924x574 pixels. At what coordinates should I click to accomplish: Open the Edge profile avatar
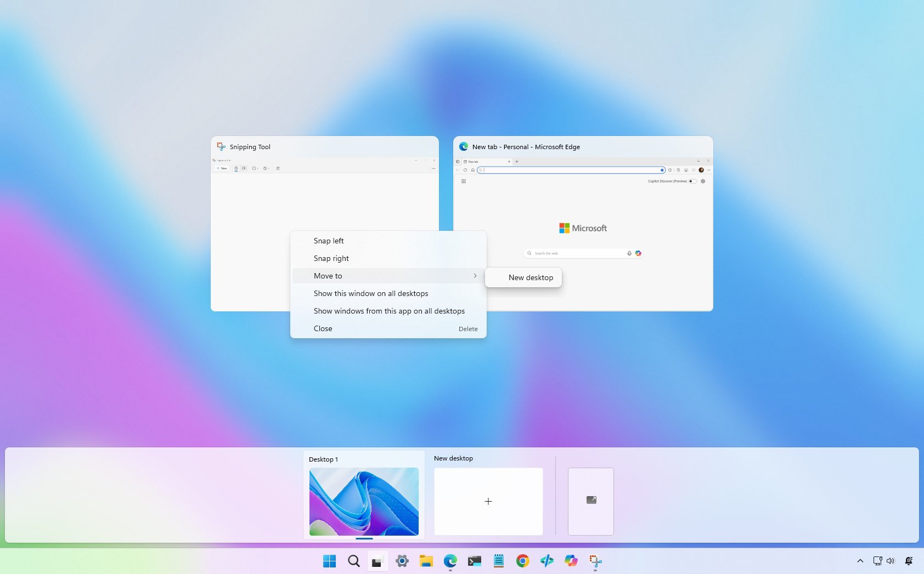(701, 170)
